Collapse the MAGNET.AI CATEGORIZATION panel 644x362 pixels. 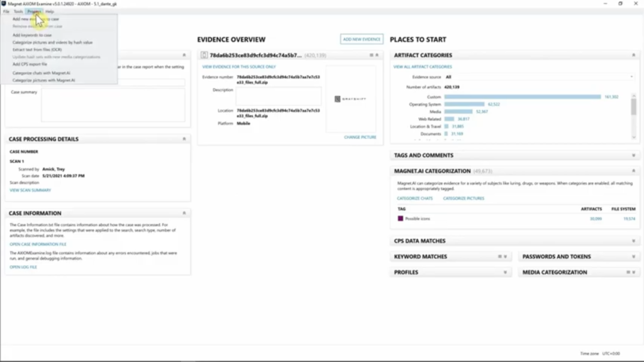click(x=633, y=171)
